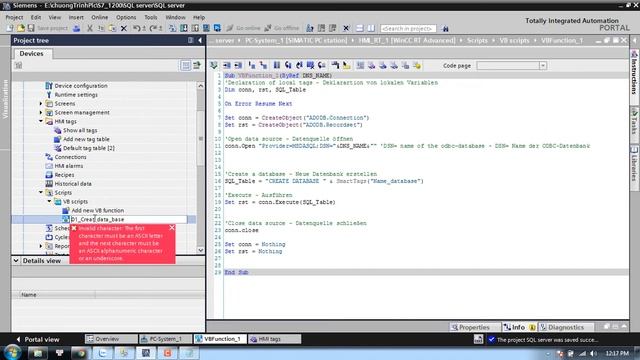Collapse the VB scripts tree node
Image resolution: width=640 pixels, height=360 pixels.
(x=49, y=201)
